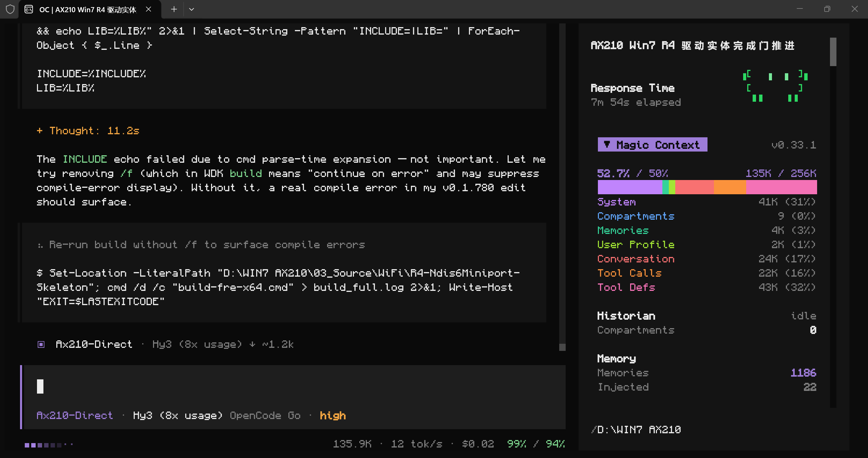Click the Historian Compartments count 0

point(813,330)
